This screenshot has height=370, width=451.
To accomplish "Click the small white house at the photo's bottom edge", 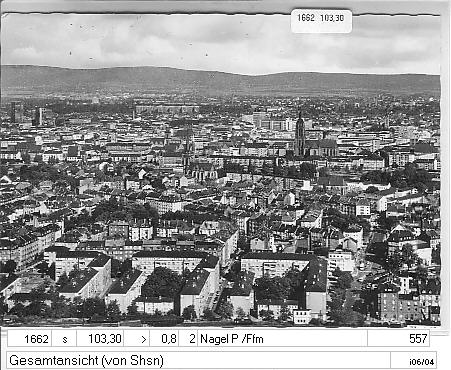I will [x=302, y=317].
